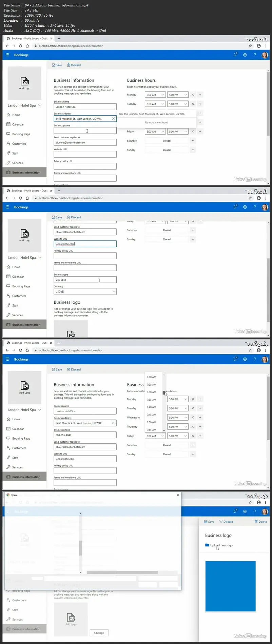Open notifications bell in 00:01:08 frame header
The height and width of the screenshot is (644, 272).
click(235, 55)
